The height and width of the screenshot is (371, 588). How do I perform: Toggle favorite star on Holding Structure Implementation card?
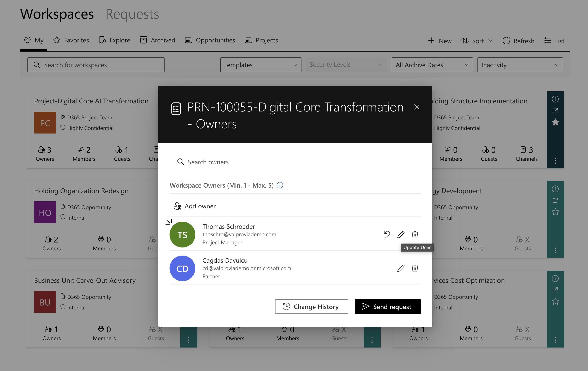[555, 122]
